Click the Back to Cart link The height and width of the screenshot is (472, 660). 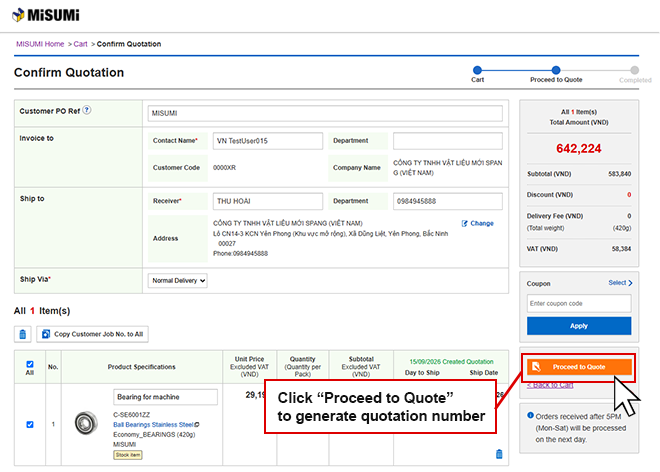pyautogui.click(x=550, y=385)
